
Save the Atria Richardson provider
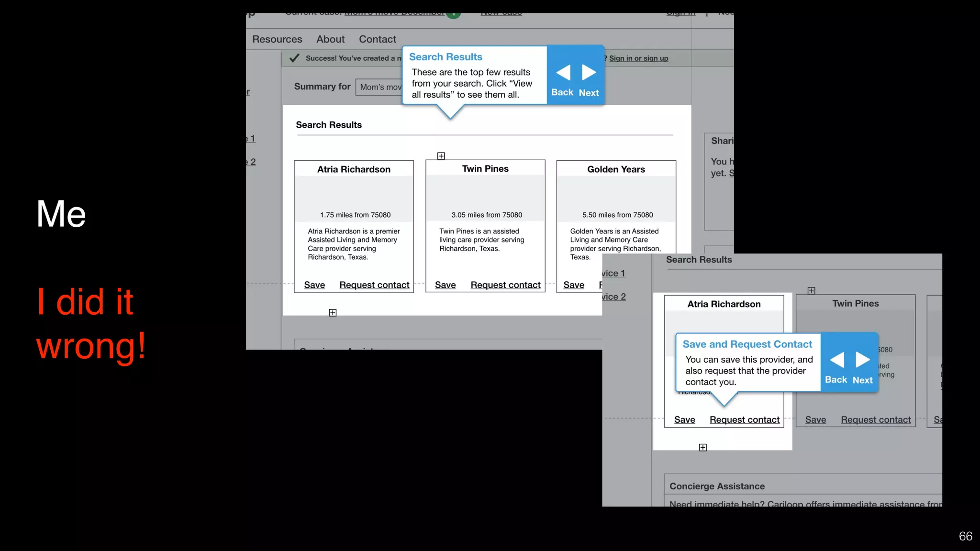[x=314, y=285]
